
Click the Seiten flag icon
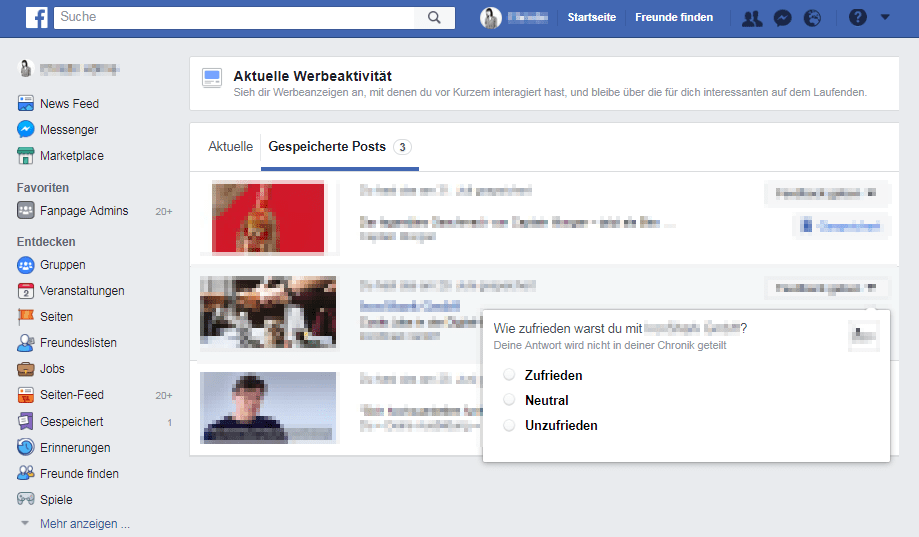point(25,317)
